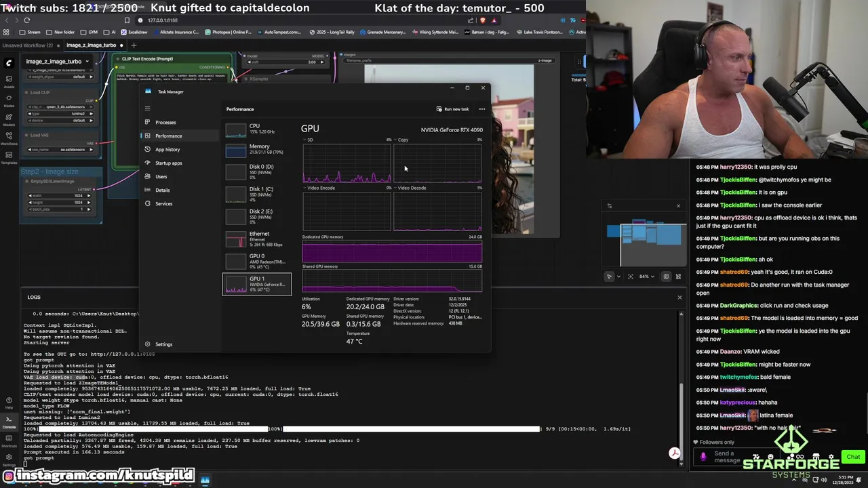
Task: Add new workflow tab with plus
Action: click(x=134, y=45)
